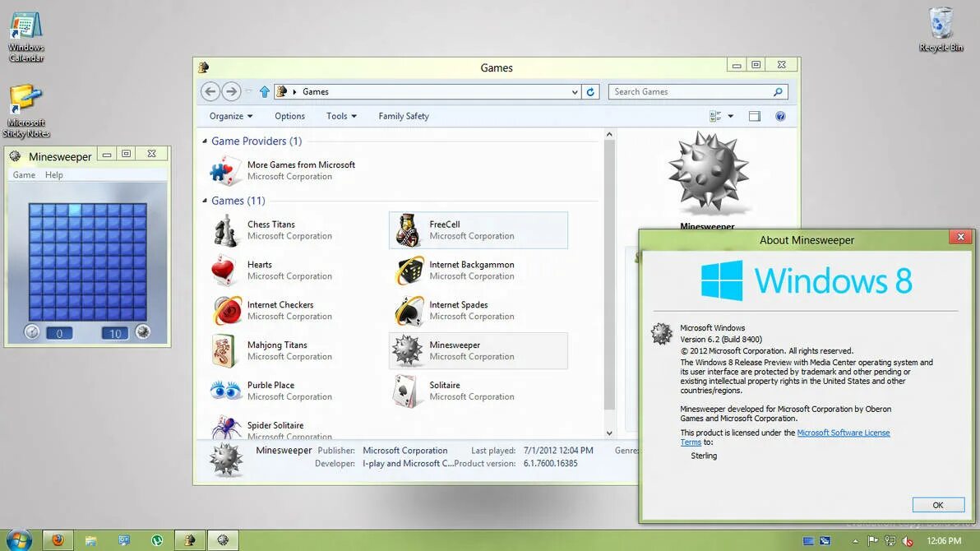This screenshot has width=980, height=551.
Task: Select the Solitaire cards icon
Action: [x=405, y=391]
